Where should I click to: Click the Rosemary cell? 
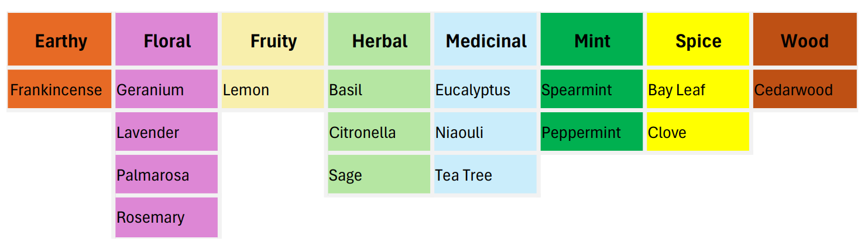click(x=167, y=217)
